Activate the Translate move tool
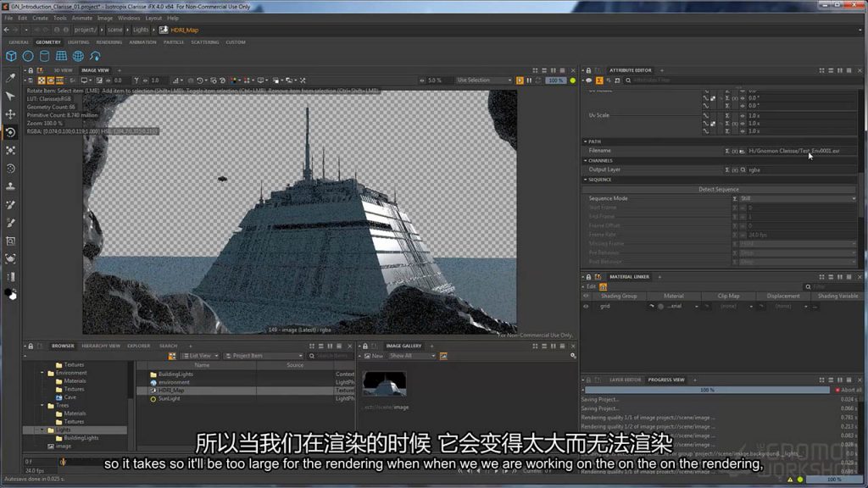The height and width of the screenshot is (488, 868). click(10, 114)
